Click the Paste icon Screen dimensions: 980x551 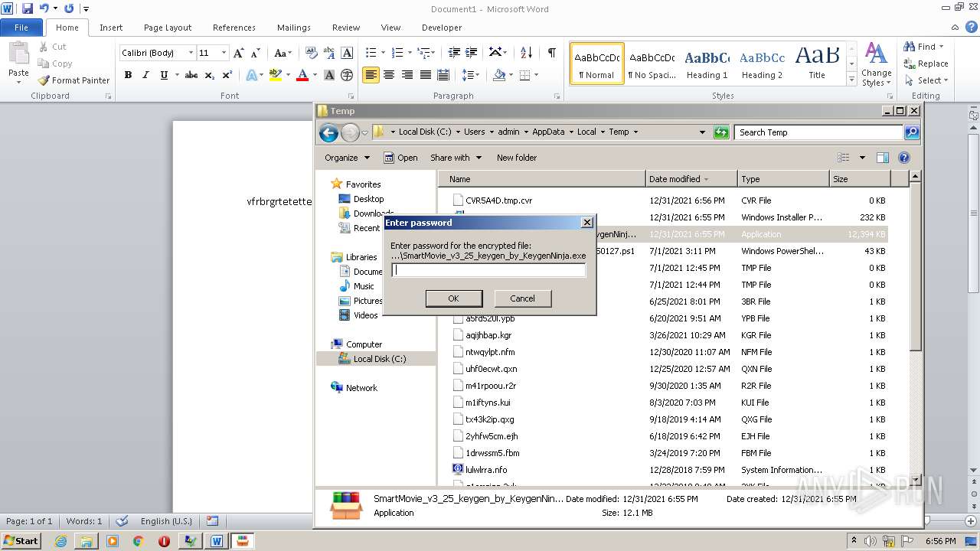coord(18,53)
